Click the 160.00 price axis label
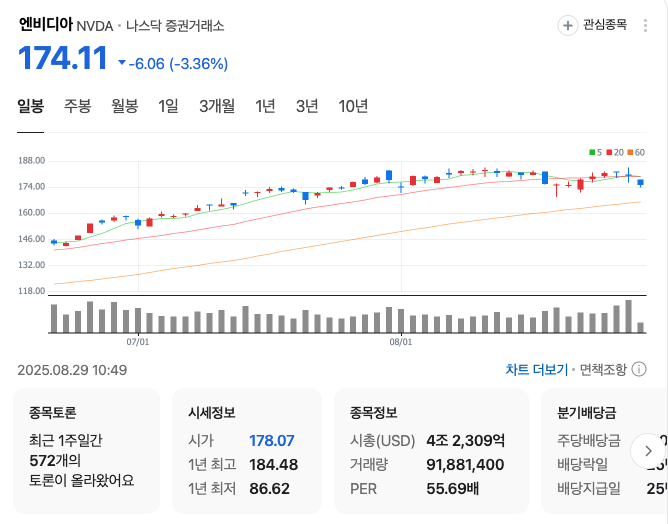This screenshot has width=668, height=524. coord(32,213)
